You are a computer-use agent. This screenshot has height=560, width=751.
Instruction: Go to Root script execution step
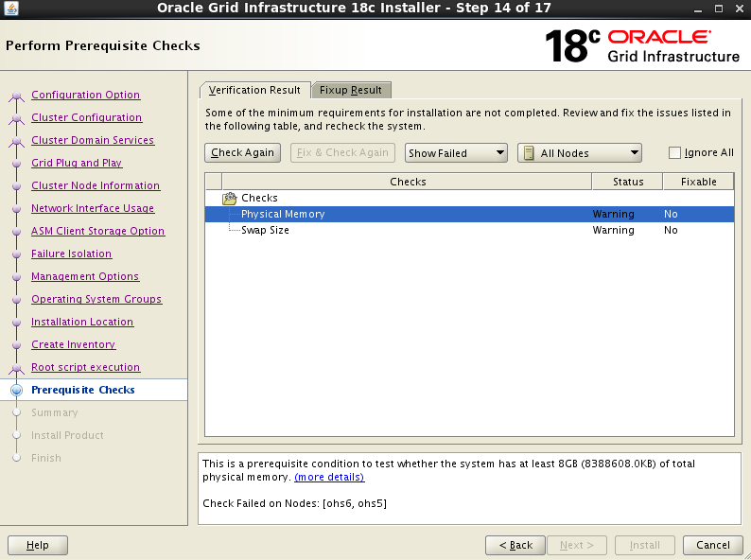[x=86, y=367]
